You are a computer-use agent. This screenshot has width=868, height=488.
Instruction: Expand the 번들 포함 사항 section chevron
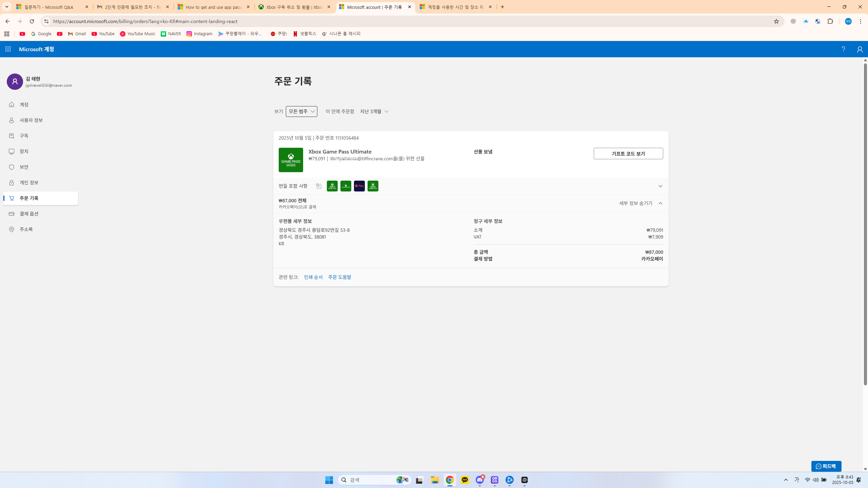pyautogui.click(x=660, y=186)
